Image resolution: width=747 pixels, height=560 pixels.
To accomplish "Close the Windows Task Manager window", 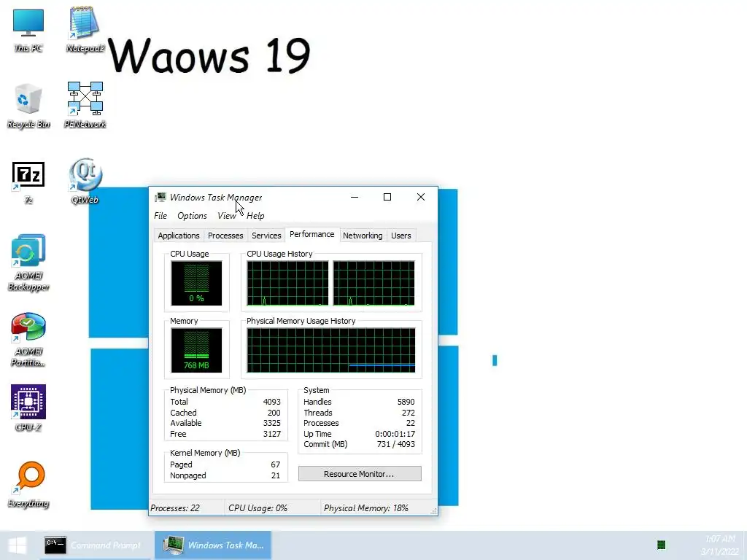I will [421, 197].
